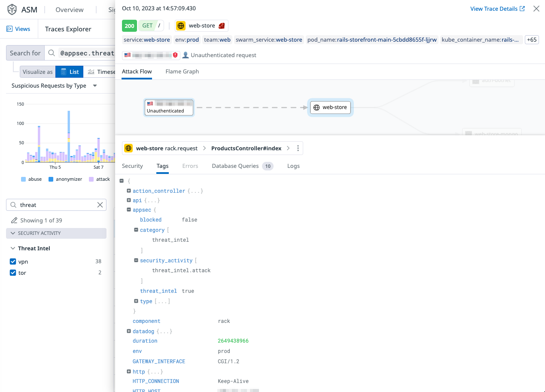Viewport: 545px width, 392px height.
Task: Open the Traces Explorer tab
Action: click(68, 29)
